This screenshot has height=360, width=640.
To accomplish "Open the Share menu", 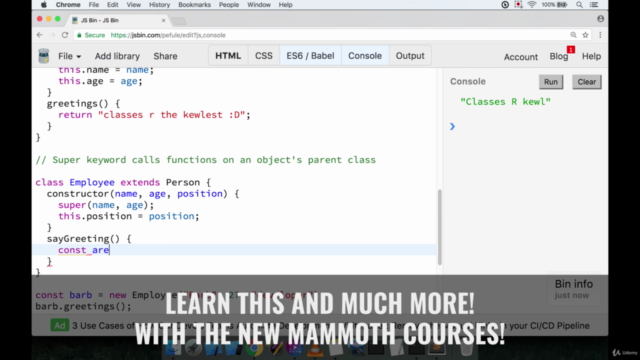I will tap(165, 56).
